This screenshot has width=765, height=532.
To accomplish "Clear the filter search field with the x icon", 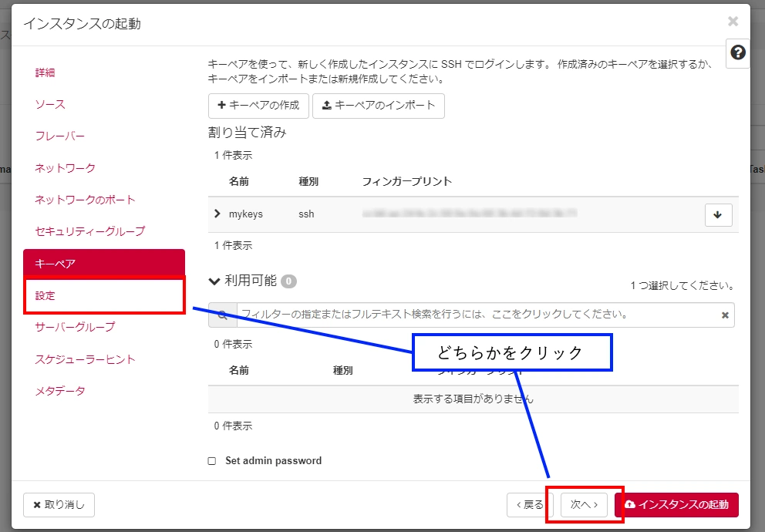I will (725, 315).
